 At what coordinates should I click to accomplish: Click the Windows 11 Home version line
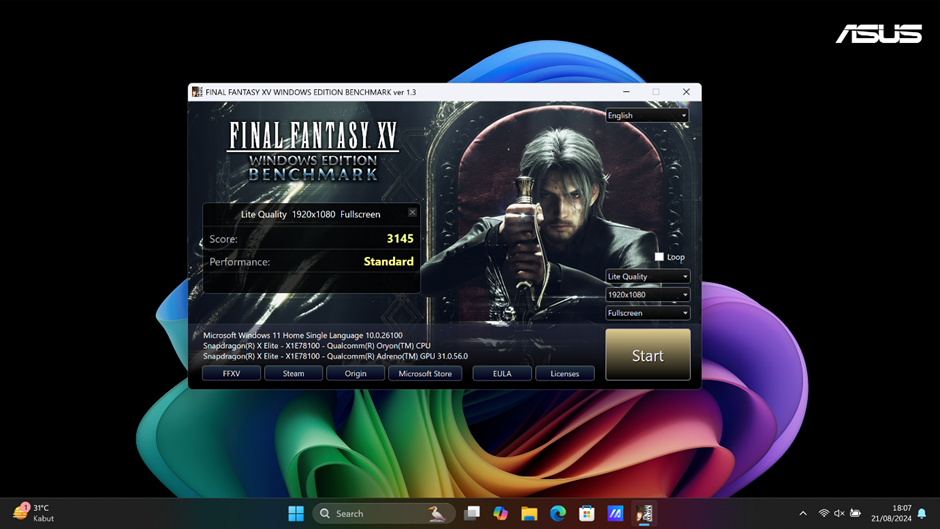click(303, 335)
